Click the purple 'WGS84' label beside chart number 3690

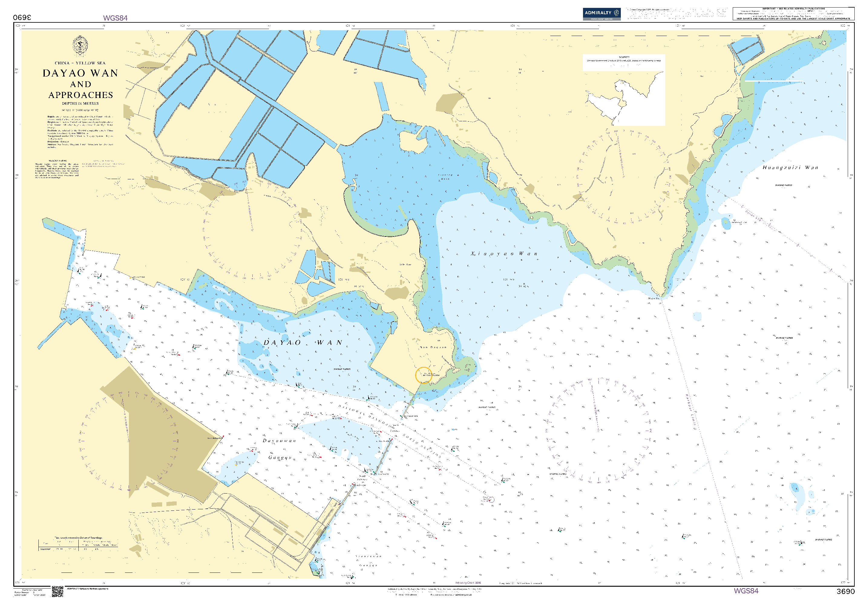[746, 591]
